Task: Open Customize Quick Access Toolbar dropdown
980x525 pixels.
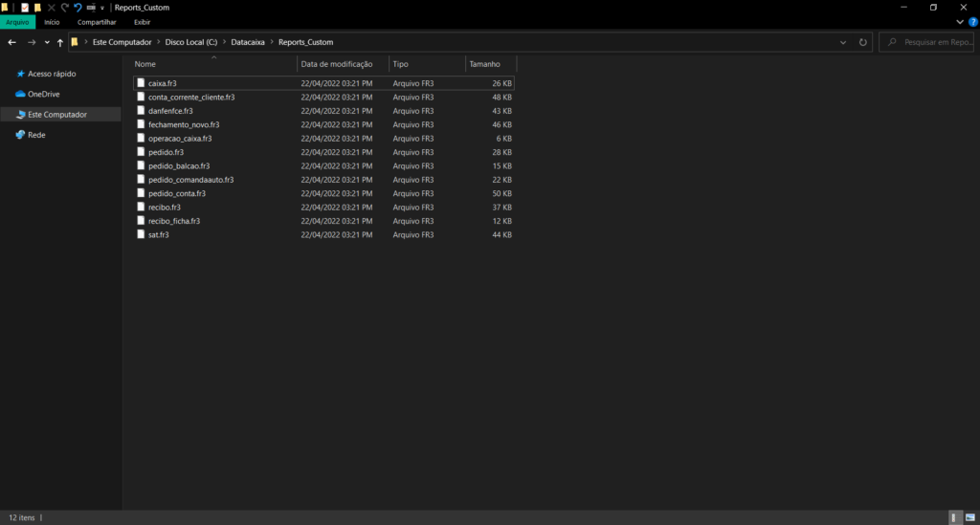Action: tap(101, 7)
